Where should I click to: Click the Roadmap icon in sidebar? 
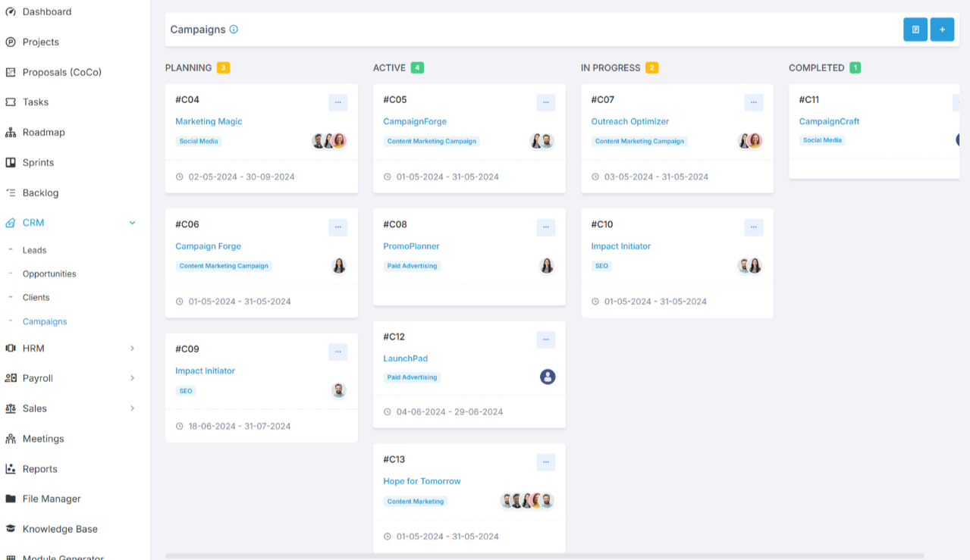[11, 133]
